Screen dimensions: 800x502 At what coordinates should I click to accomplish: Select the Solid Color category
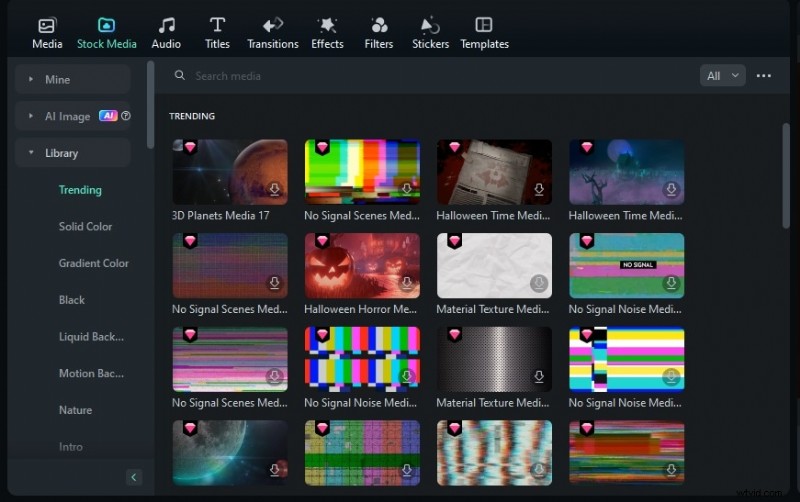[85, 227]
